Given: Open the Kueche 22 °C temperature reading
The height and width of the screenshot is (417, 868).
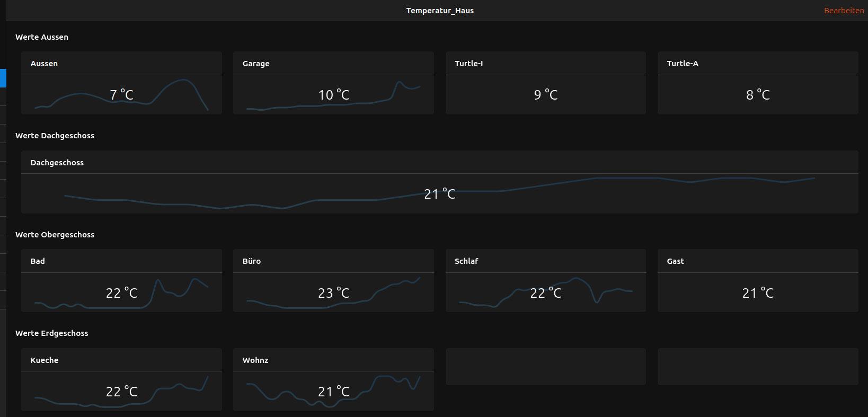Looking at the screenshot, I should [121, 392].
